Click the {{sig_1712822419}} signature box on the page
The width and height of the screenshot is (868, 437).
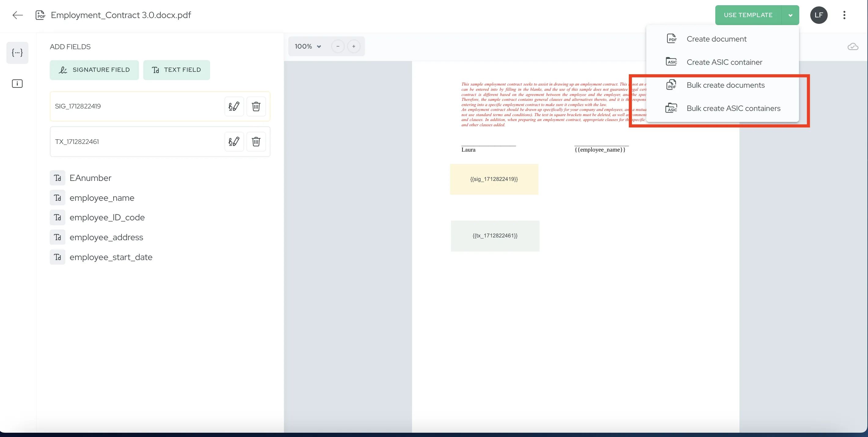pyautogui.click(x=494, y=179)
